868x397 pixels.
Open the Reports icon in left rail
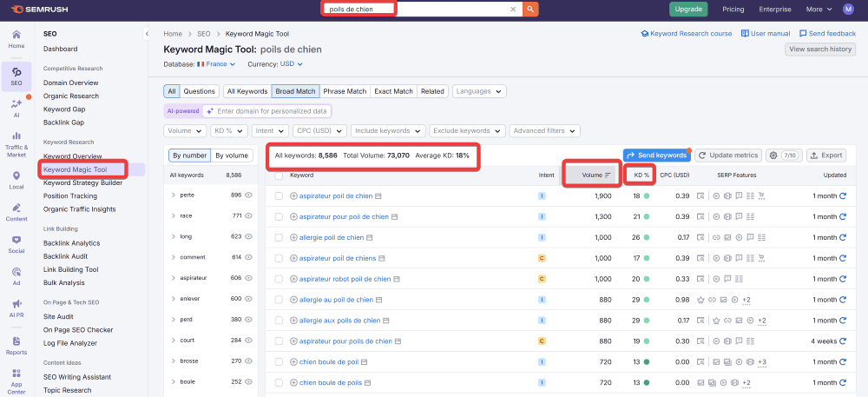16,345
